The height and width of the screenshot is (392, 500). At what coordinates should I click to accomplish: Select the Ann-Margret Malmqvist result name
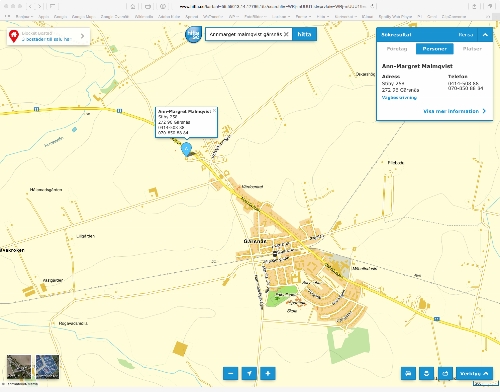pos(417,66)
